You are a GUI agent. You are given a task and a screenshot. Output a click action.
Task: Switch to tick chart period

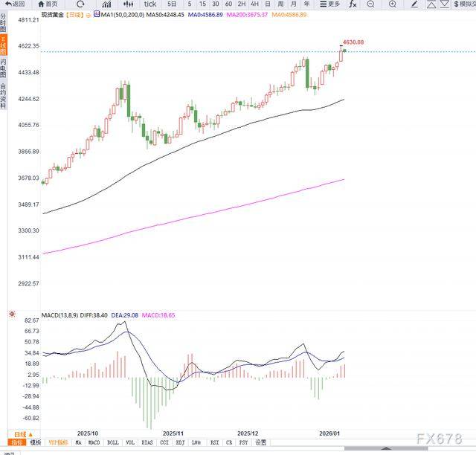coord(150,4)
